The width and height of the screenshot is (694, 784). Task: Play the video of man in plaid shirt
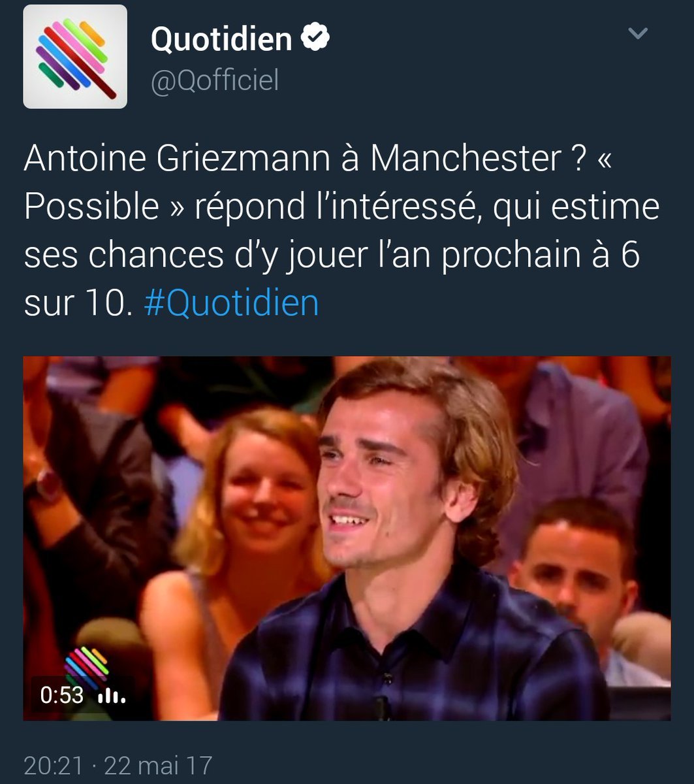347,538
